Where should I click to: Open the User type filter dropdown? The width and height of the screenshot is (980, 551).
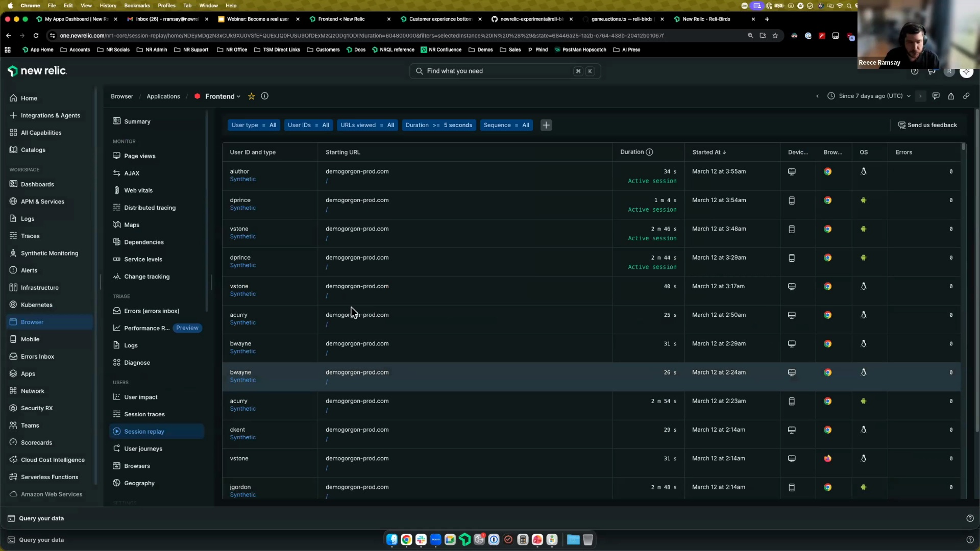254,126
